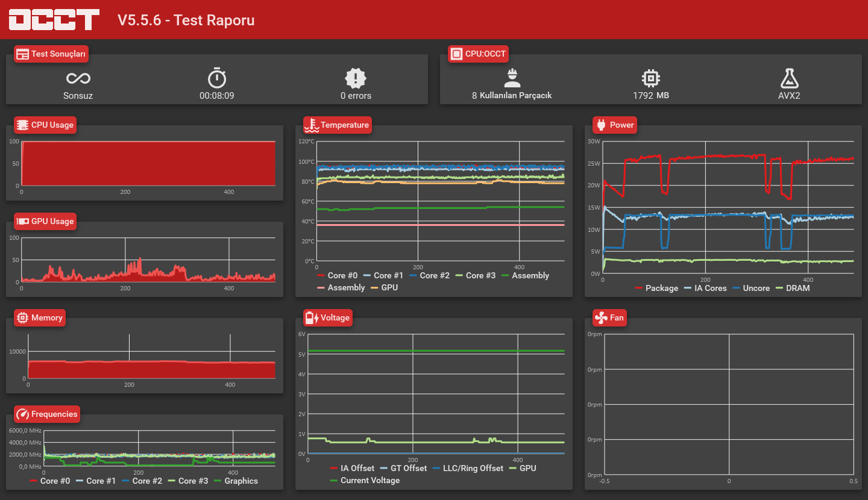Click the Power panel plug icon
Screen dimensions: 868x500
click(x=601, y=125)
